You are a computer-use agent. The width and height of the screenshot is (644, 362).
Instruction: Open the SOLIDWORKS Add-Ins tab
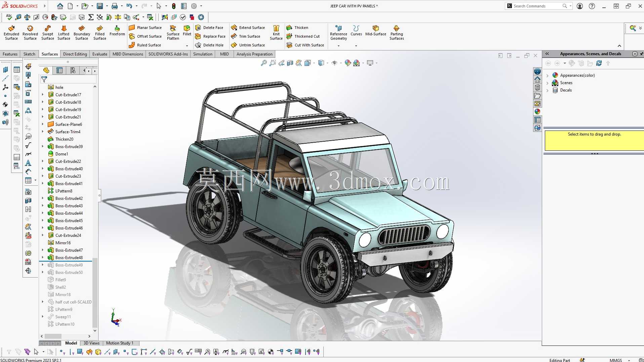[168, 54]
